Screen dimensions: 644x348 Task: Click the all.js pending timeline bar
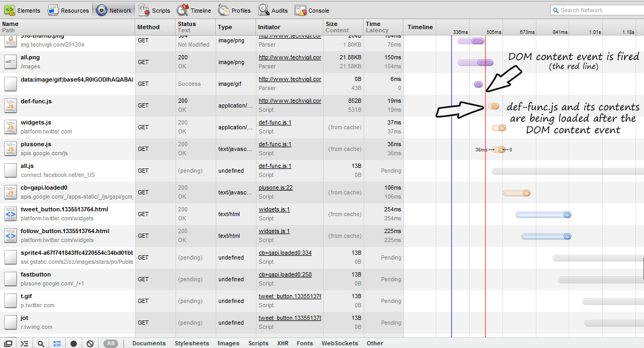click(x=568, y=171)
